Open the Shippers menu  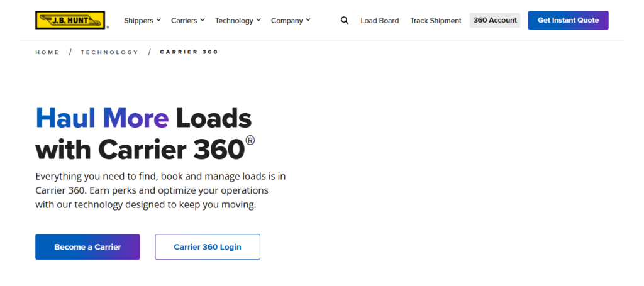pos(142,21)
